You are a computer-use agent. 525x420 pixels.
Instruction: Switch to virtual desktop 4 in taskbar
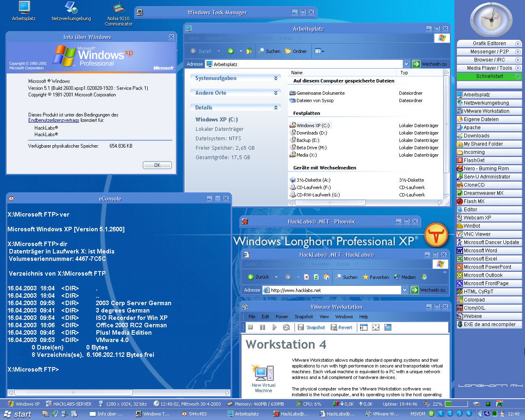pyautogui.click(x=468, y=414)
